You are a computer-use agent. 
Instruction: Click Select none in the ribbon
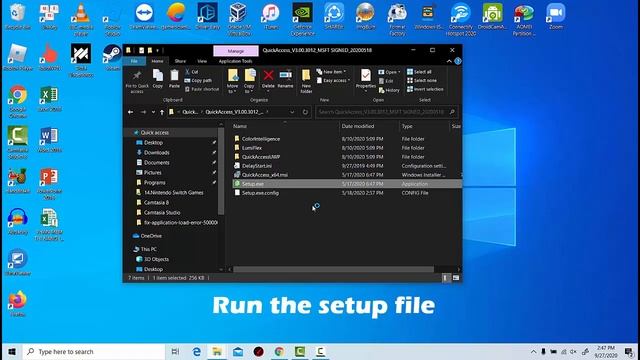coord(422,80)
